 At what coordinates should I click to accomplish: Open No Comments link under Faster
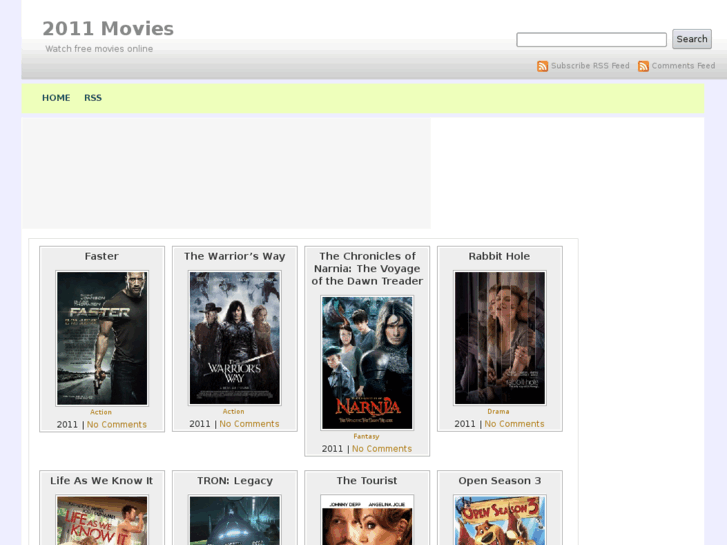[116, 424]
